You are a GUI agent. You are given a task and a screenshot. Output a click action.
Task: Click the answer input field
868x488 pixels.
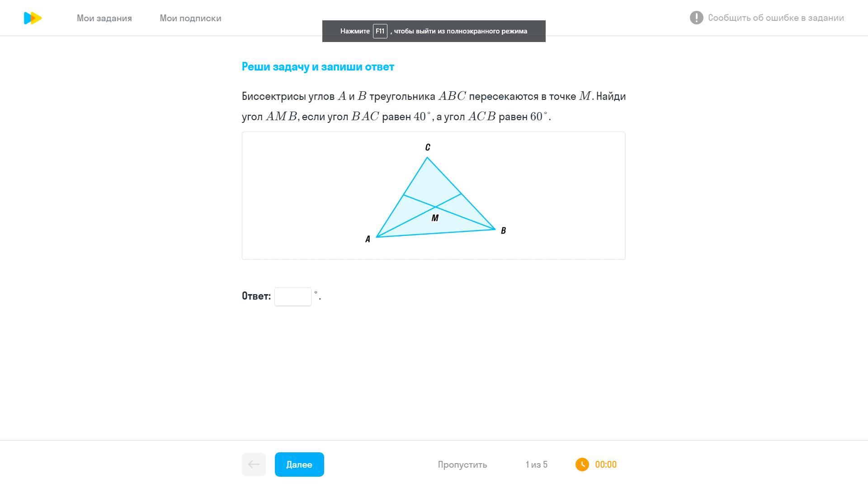coord(292,296)
